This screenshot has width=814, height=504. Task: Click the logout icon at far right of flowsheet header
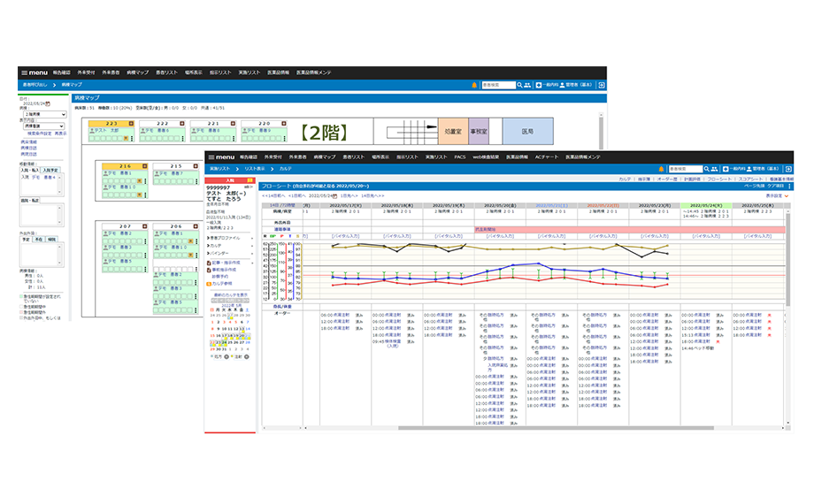click(787, 168)
